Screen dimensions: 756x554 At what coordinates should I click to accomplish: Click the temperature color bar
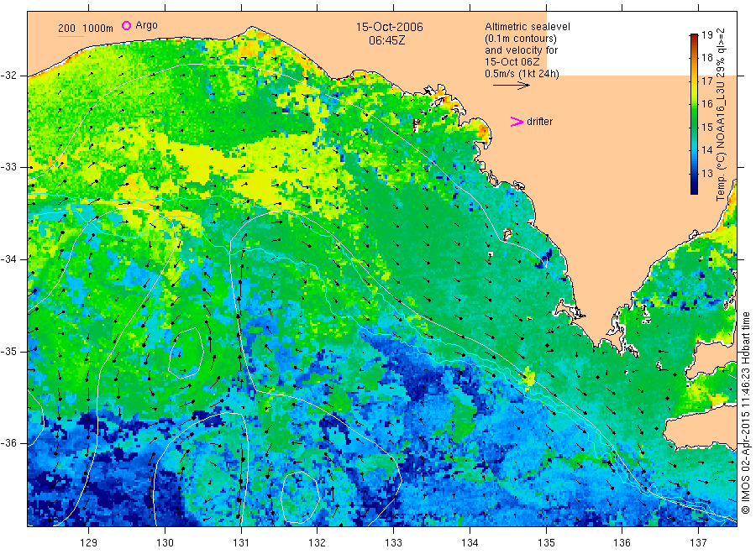[694, 114]
